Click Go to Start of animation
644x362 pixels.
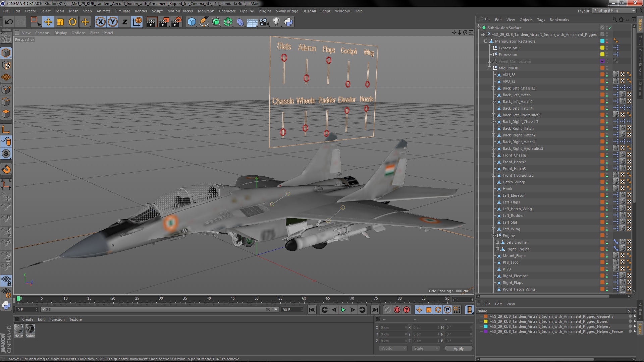pyautogui.click(x=312, y=310)
